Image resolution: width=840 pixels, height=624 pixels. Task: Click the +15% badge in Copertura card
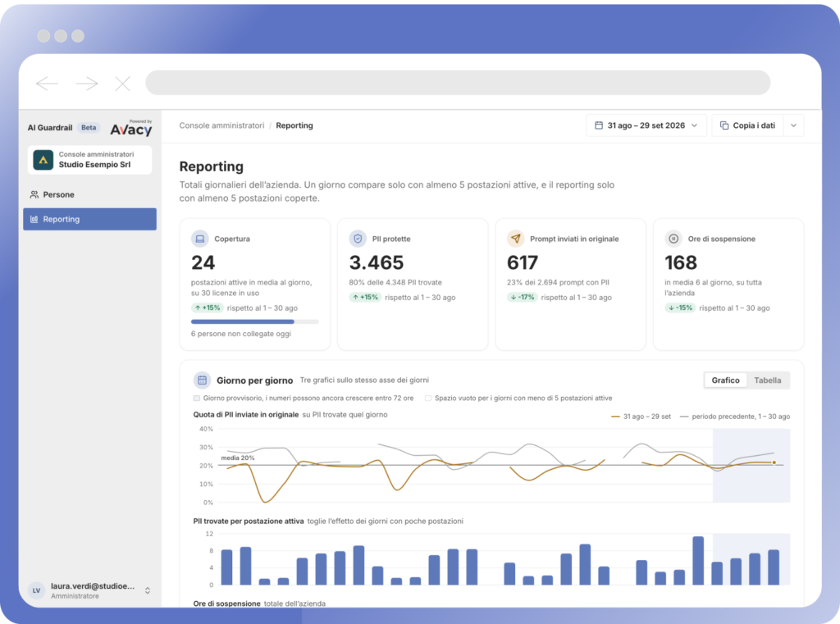pyautogui.click(x=208, y=308)
